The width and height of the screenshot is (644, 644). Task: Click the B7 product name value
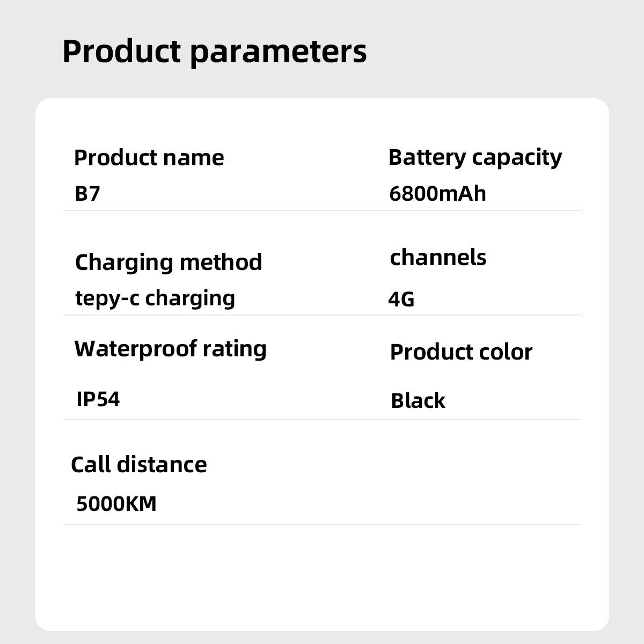[x=87, y=193]
